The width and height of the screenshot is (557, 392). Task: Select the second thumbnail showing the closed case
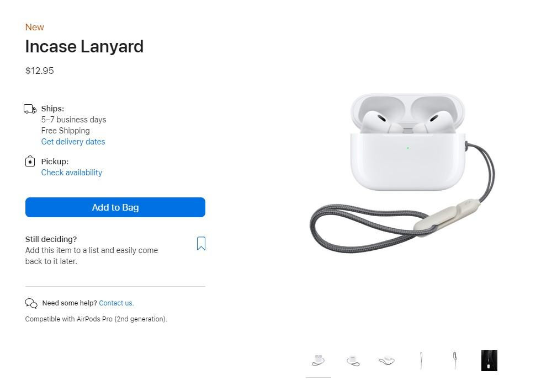point(353,361)
